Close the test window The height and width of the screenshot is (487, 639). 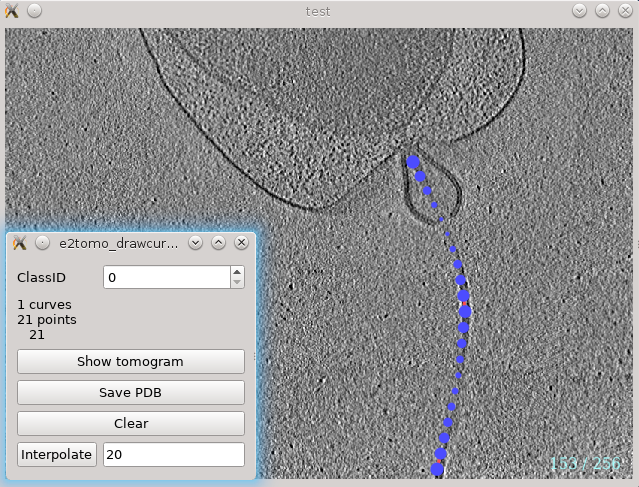(x=624, y=11)
